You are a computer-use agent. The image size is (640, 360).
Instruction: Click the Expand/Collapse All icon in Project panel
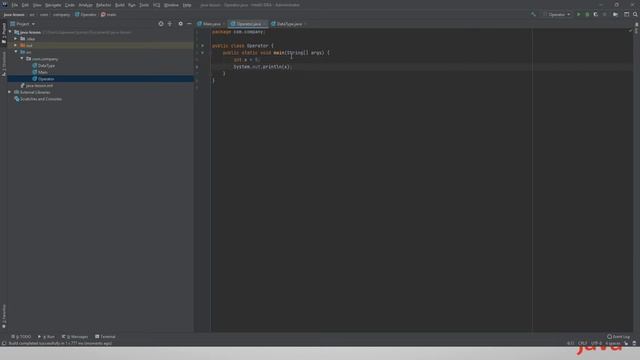tap(170, 24)
